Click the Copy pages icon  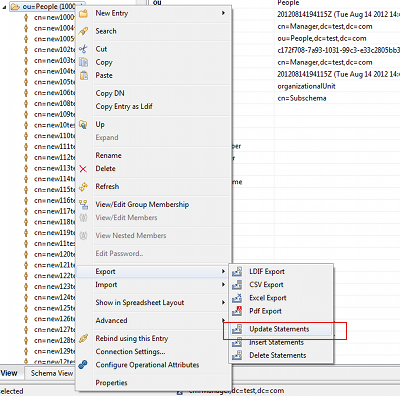[x=83, y=62]
